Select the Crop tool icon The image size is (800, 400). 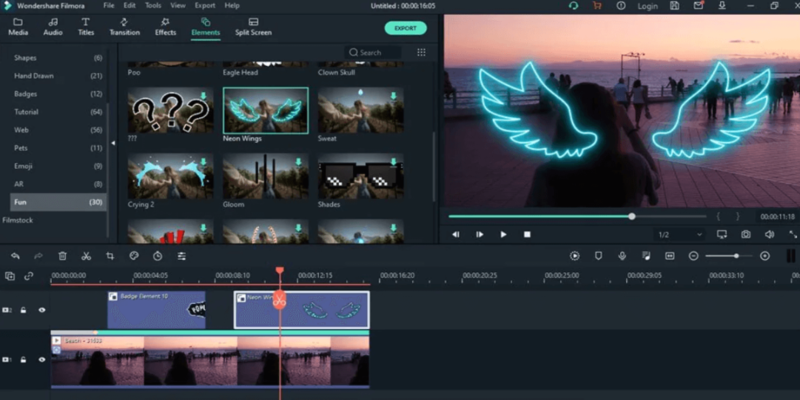click(110, 256)
